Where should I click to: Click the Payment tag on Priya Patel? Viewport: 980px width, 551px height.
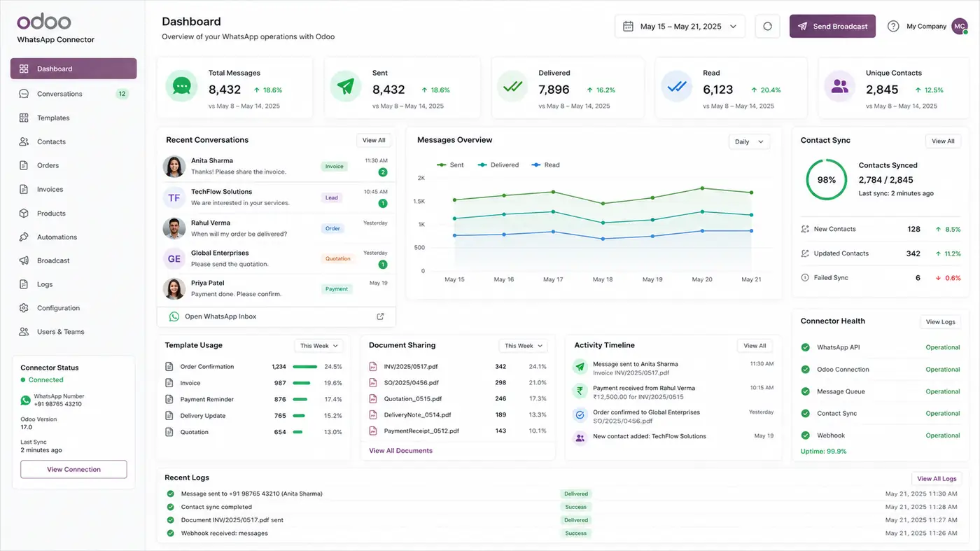(x=337, y=288)
